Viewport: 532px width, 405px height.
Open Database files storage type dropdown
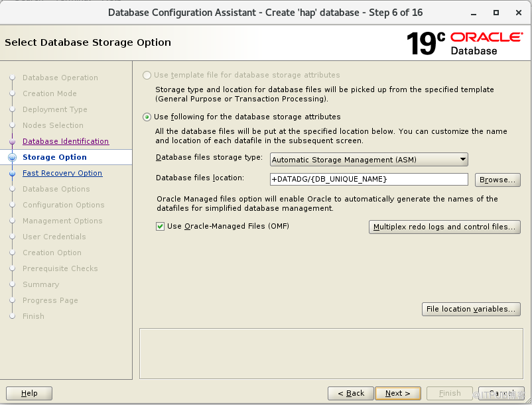pos(369,160)
